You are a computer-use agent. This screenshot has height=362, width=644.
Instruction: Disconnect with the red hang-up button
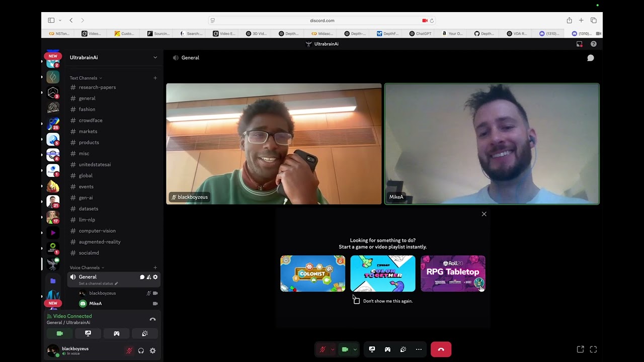click(x=441, y=349)
